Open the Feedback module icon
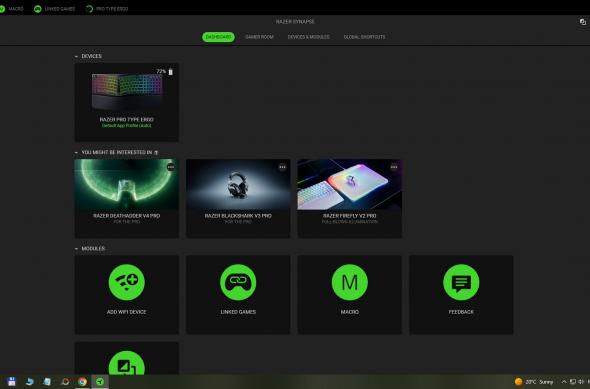Viewport: 590px width, 389px height. (x=461, y=282)
